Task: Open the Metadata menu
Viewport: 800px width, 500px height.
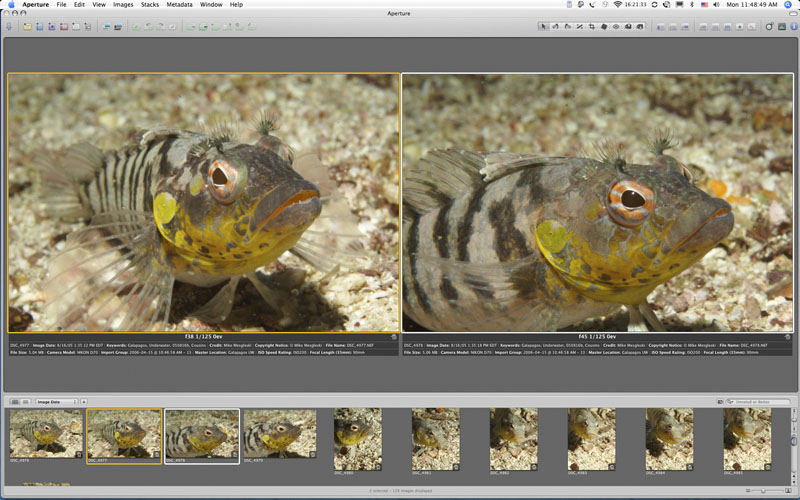Action: pyautogui.click(x=180, y=5)
